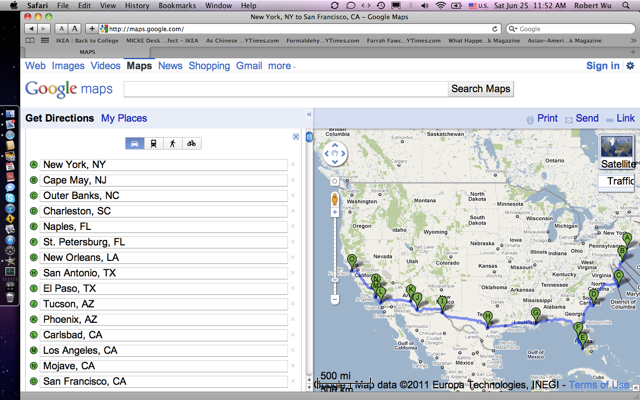The image size is (640, 400).
Task: Click map marker C at Outer Banks
Action: click(618, 278)
